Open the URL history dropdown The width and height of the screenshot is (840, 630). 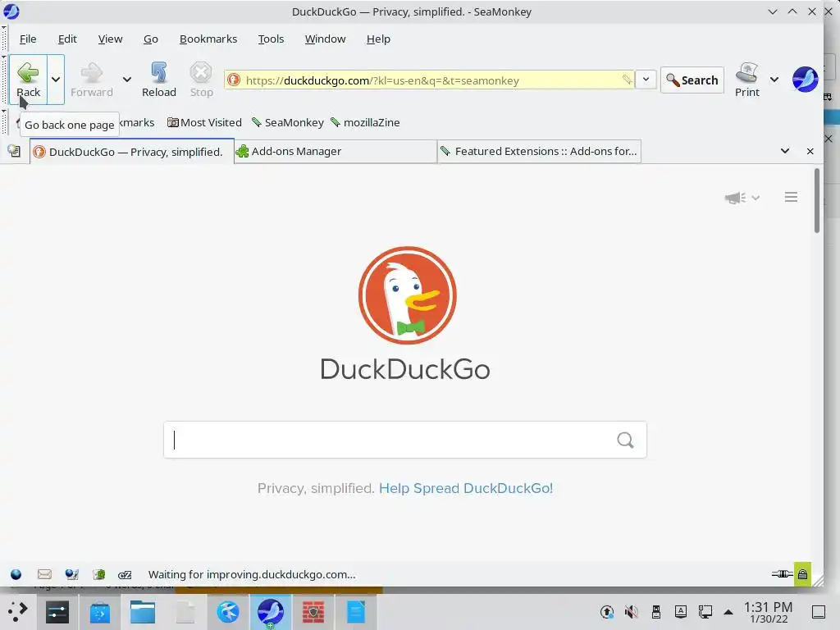[x=646, y=80]
